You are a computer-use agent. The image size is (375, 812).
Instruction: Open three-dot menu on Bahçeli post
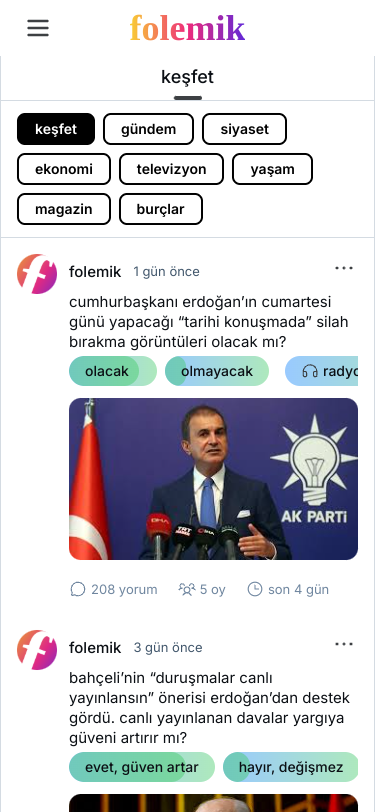coord(344,644)
